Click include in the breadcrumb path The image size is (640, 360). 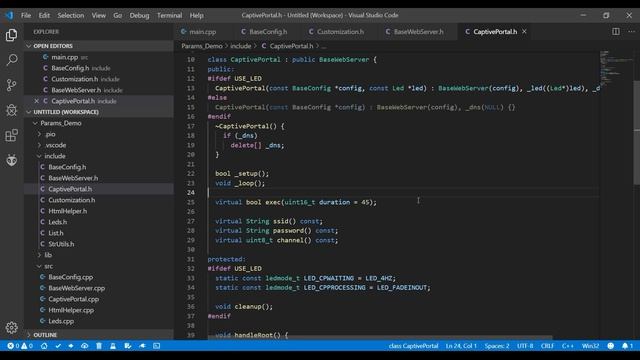(240, 46)
